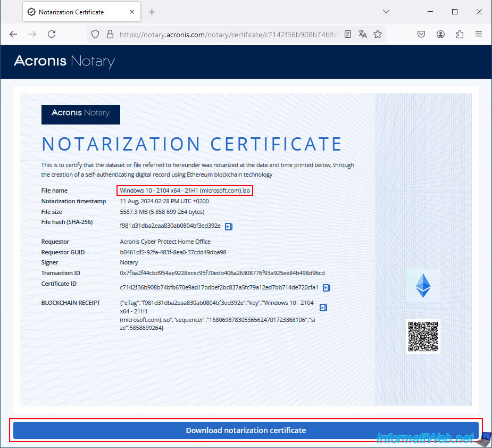
Task: Open the Firefox account icon
Action: click(x=440, y=34)
